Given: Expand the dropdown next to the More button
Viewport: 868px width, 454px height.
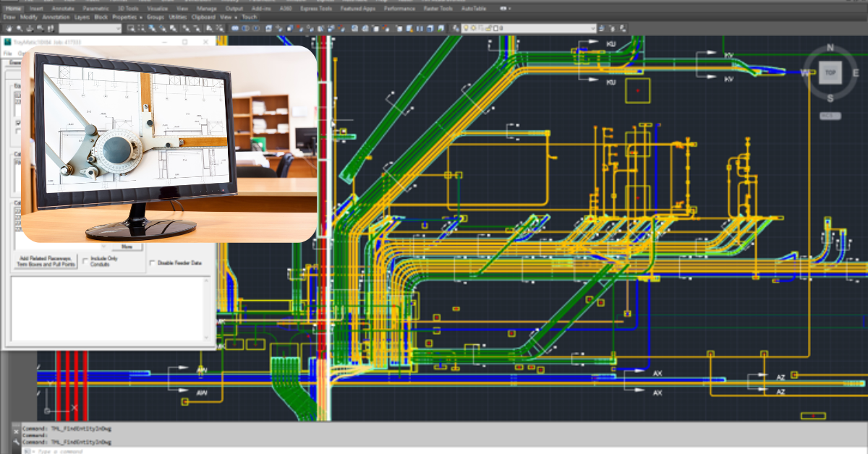Looking at the screenshot, I should click(103, 246).
